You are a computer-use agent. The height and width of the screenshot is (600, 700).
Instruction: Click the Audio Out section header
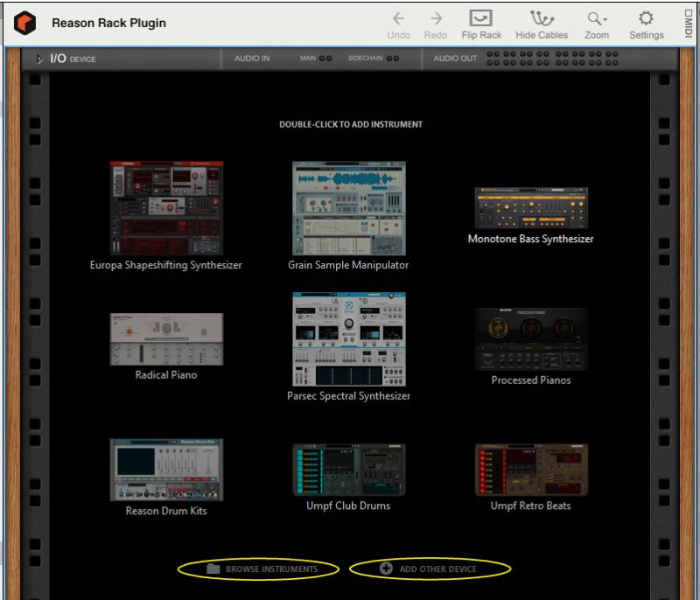click(x=456, y=58)
